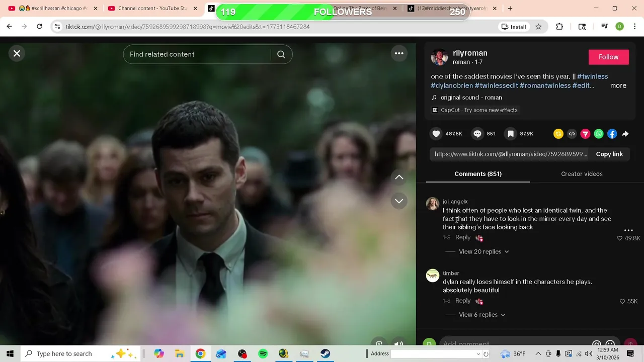Reply to timber's comment
Image resolution: width=644 pixels, height=362 pixels.
pos(463,301)
